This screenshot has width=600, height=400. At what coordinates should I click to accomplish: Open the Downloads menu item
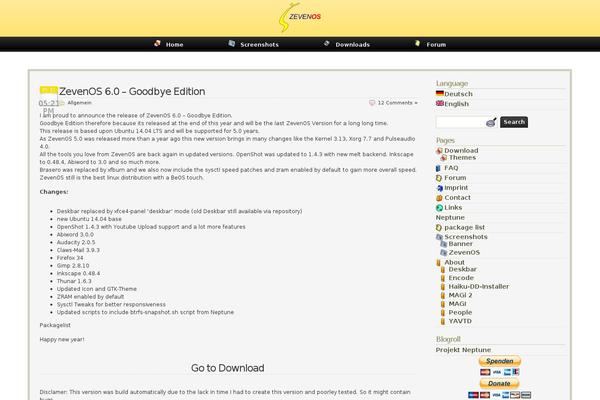352,44
